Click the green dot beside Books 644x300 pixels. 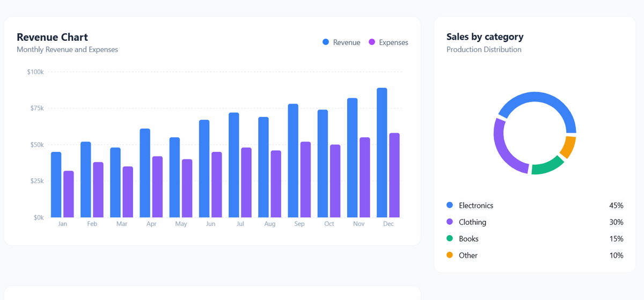(x=450, y=239)
